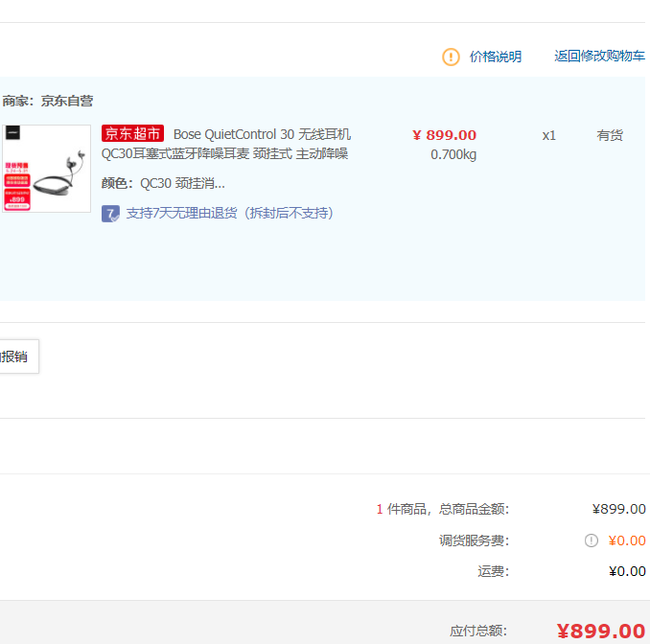Screen dimensions: 650x644
Task: Open the Bose QC30 product thumbnail
Action: click(x=46, y=169)
